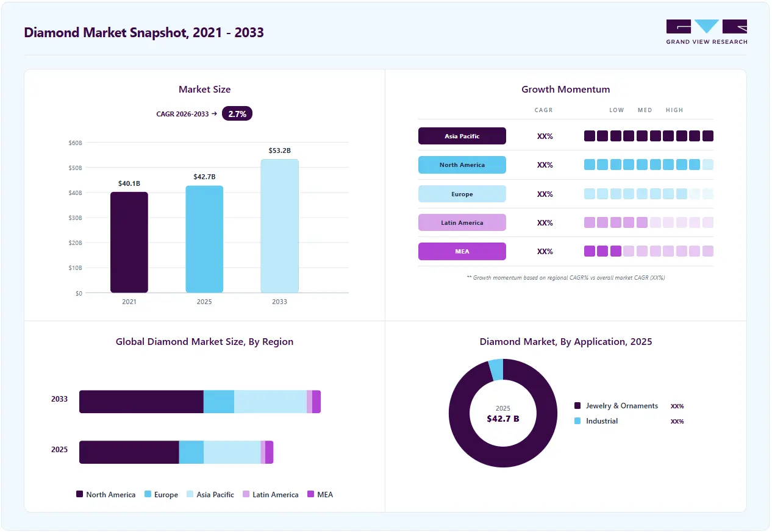Click the Growth Momentum heading
Image resolution: width=772 pixels, height=532 pixels.
click(x=566, y=90)
